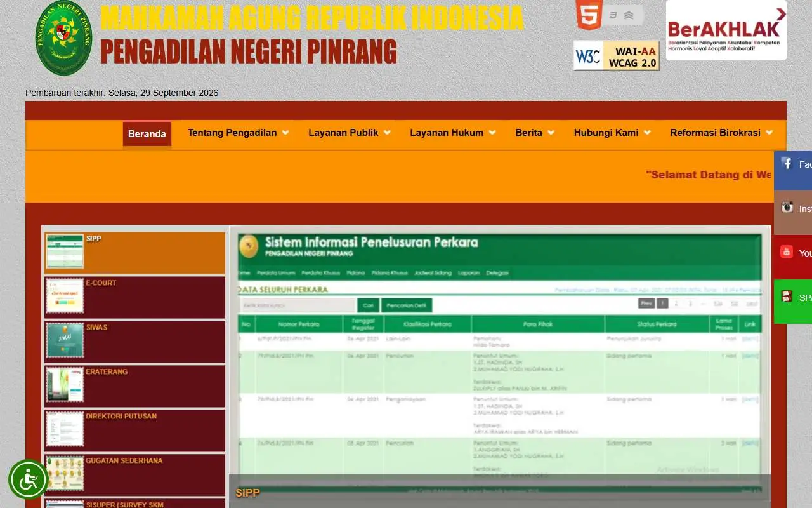Open the green SP book icon tab
This screenshot has width=812, height=508.
[x=787, y=296]
